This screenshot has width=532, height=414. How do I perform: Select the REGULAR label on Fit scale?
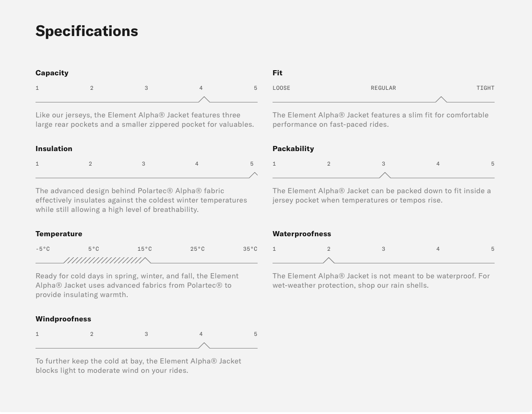click(x=383, y=88)
